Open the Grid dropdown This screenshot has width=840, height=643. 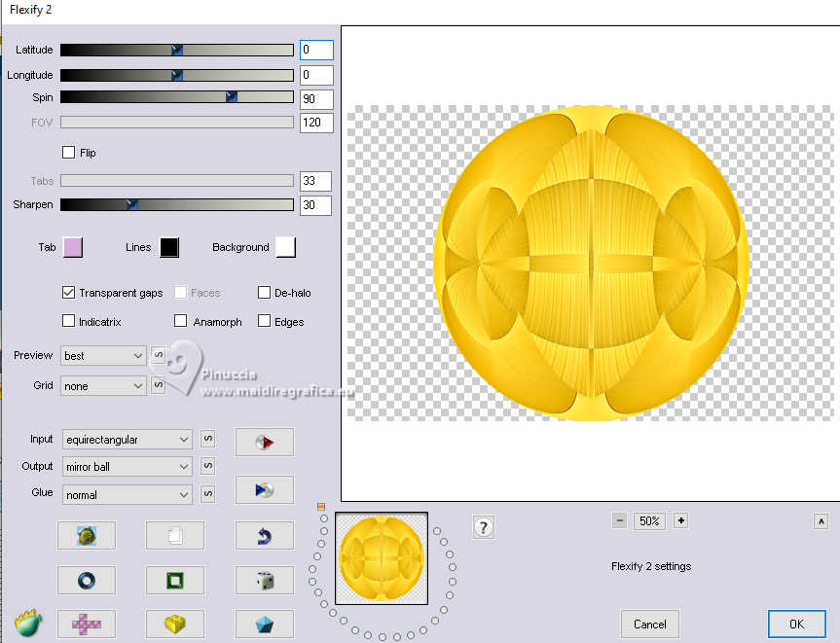(103, 386)
